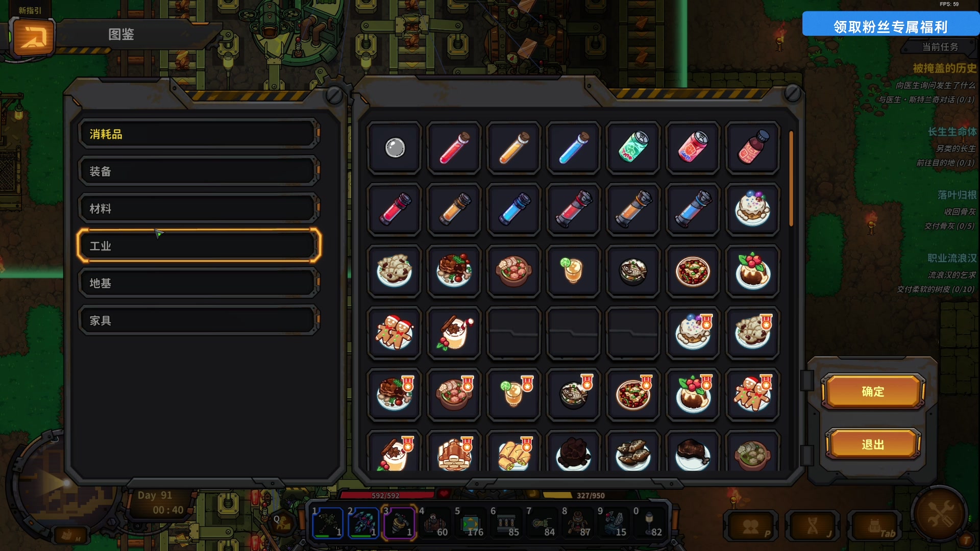Select the blue test tube potion

pyautogui.click(x=574, y=148)
